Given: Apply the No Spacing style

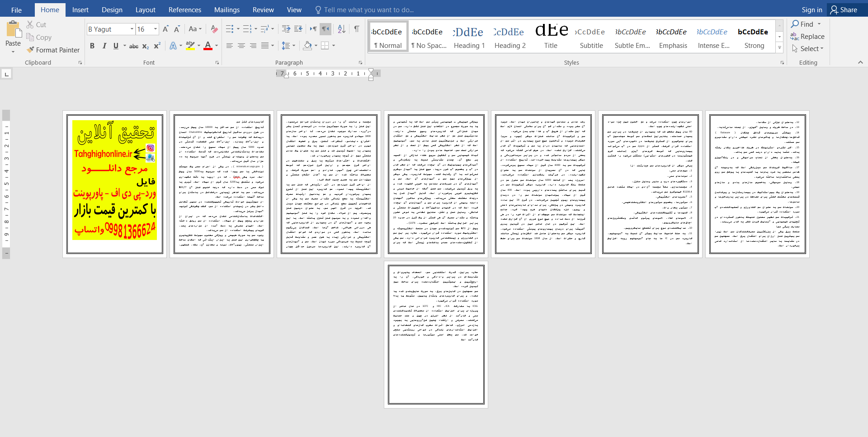Looking at the screenshot, I should pyautogui.click(x=429, y=36).
